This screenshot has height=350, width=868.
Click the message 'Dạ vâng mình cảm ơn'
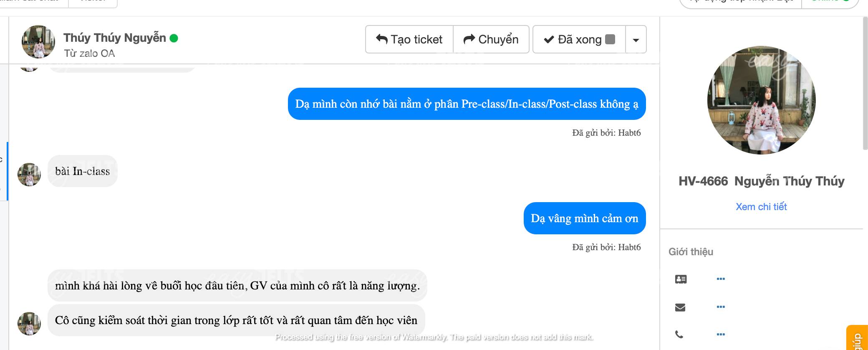585,218
